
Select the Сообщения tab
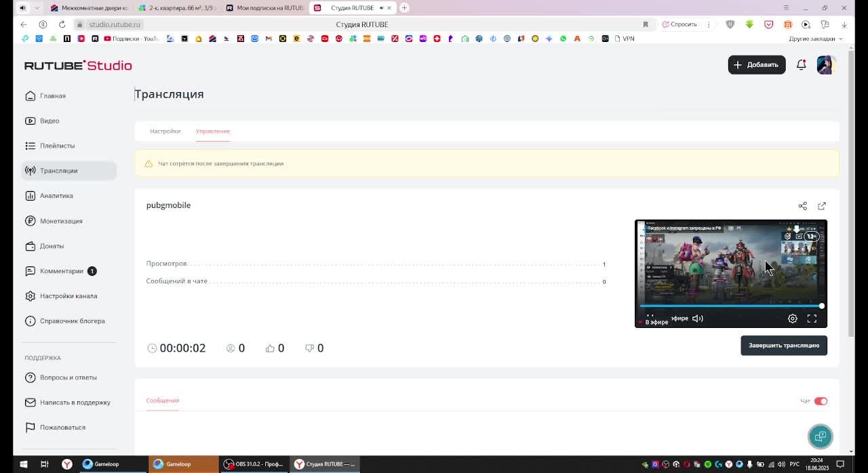click(x=163, y=400)
